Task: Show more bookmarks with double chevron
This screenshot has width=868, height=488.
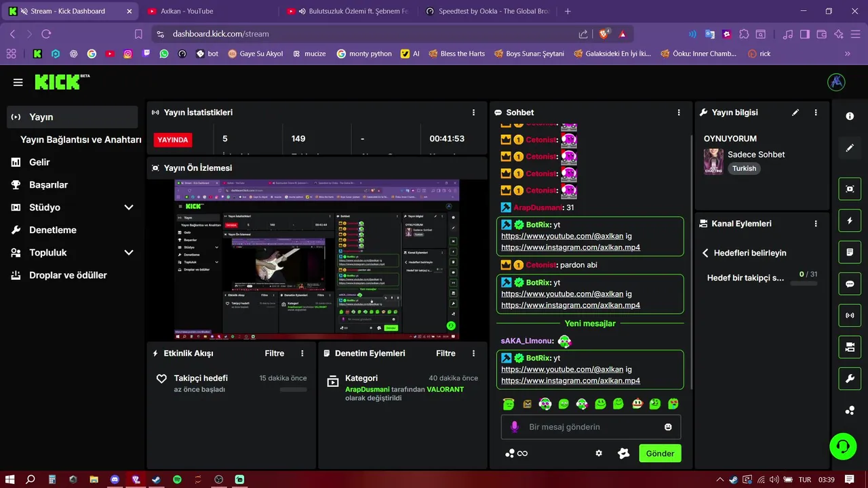Action: 848,54
